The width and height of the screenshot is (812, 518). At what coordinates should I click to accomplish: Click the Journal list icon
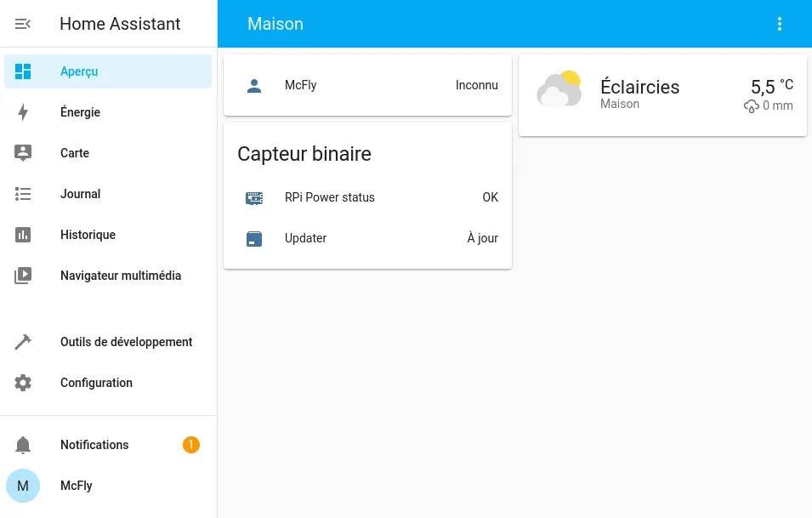coord(23,194)
